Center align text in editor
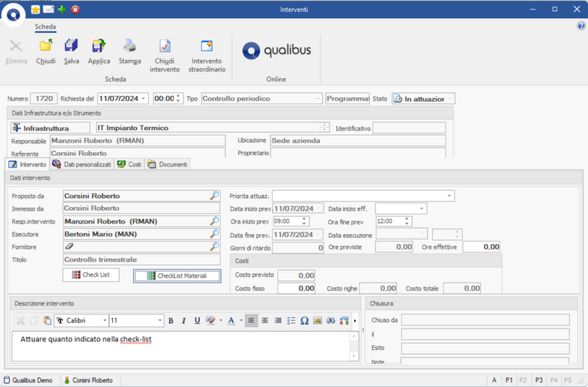 pos(264,320)
